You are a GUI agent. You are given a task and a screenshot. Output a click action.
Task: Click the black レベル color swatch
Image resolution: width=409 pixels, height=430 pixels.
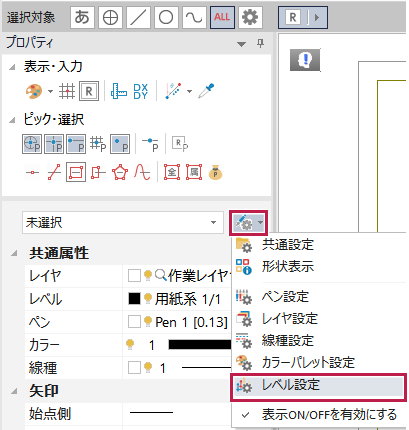click(134, 299)
